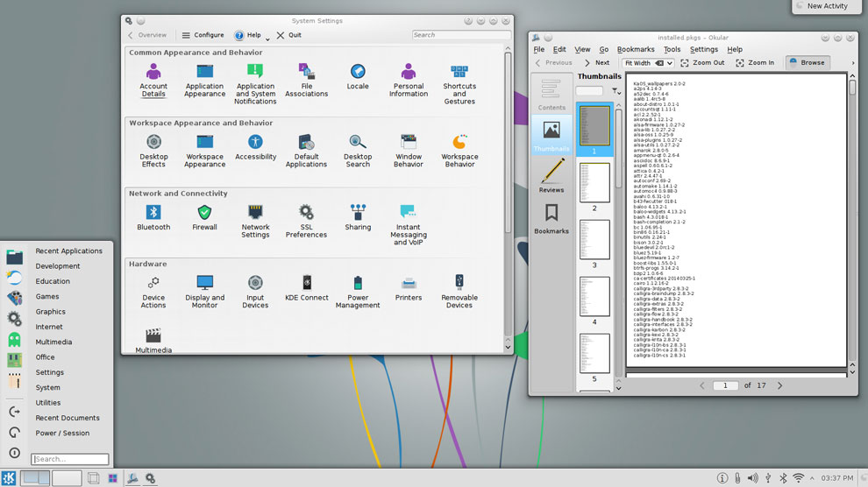Screen dimensions: 868x487
Task: Open Locale settings
Action: click(358, 77)
